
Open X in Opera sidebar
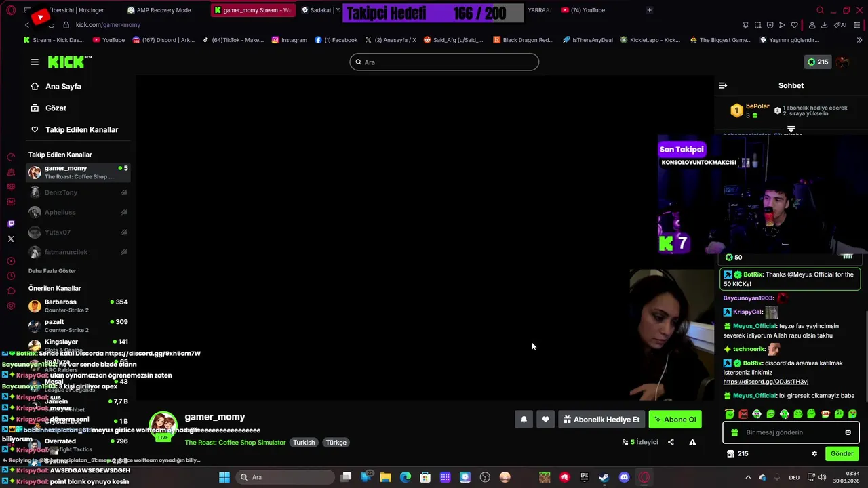coord(11,239)
